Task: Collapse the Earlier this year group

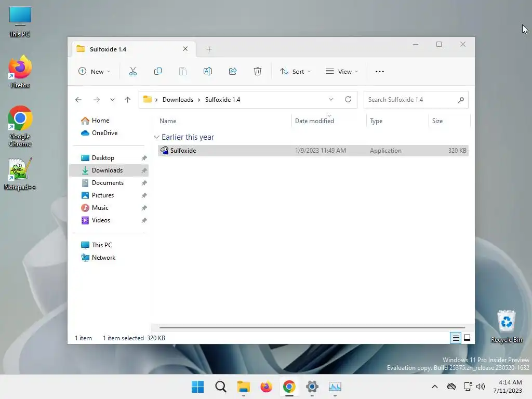Action: (x=156, y=137)
